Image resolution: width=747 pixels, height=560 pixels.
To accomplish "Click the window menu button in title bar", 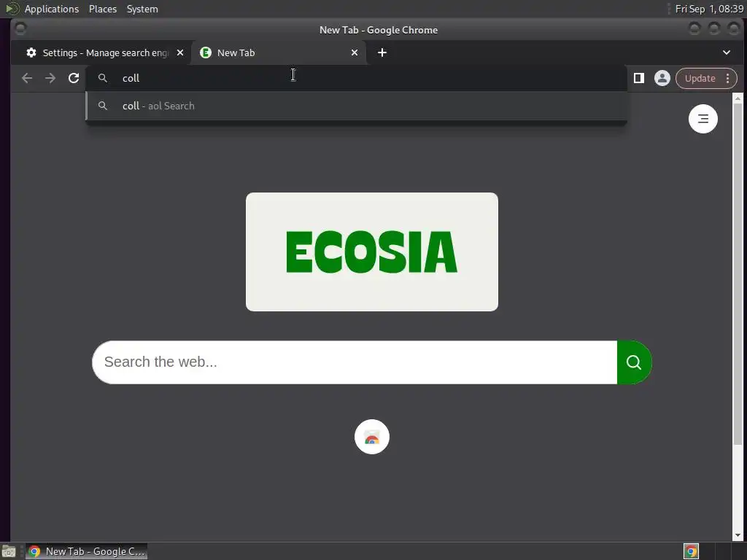I will [x=20, y=29].
